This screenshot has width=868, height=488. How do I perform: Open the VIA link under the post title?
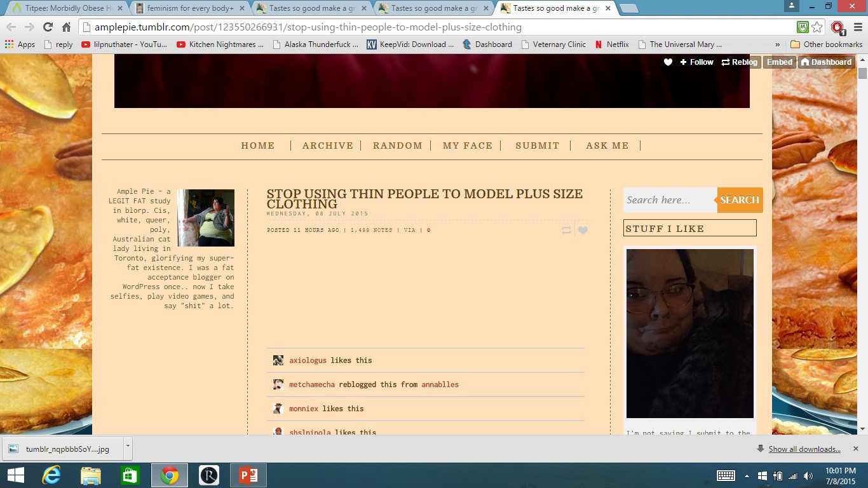click(x=410, y=230)
